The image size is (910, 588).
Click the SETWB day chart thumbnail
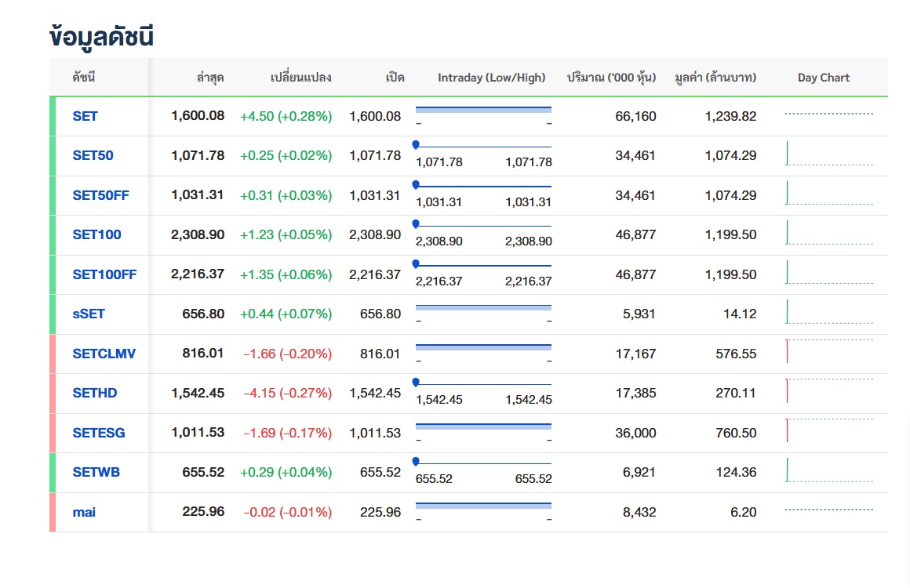point(829,470)
